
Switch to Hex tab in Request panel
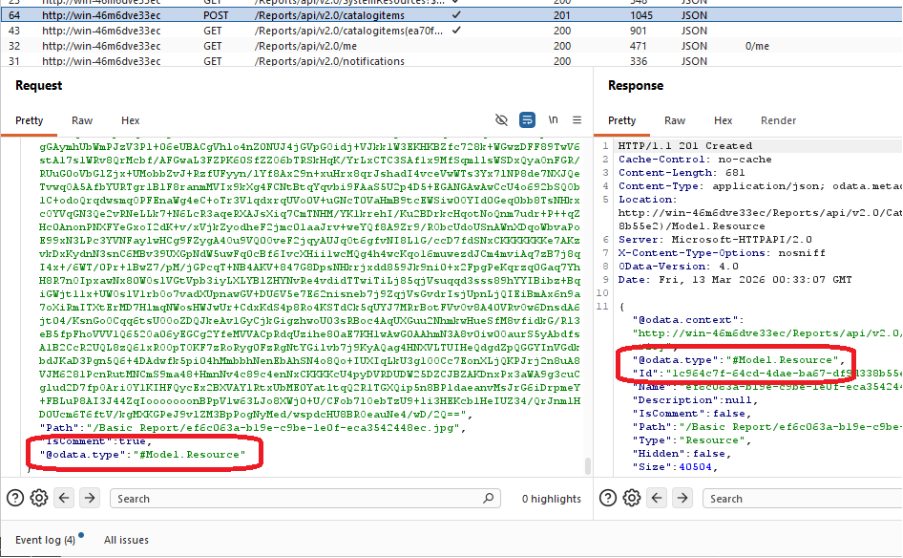130,121
